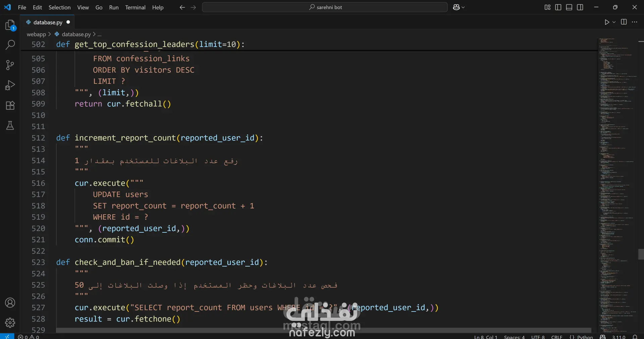Image resolution: width=644 pixels, height=339 pixels.
Task: Open the Go menu
Action: pos(99,7)
